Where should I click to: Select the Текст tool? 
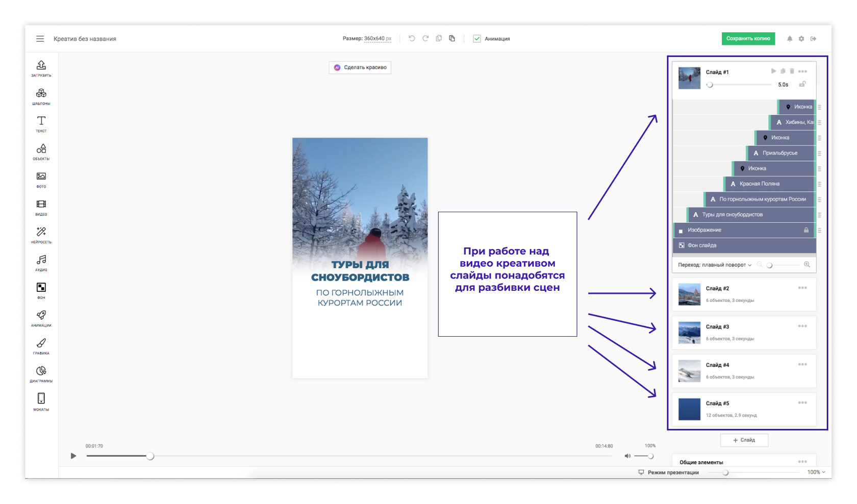[41, 124]
